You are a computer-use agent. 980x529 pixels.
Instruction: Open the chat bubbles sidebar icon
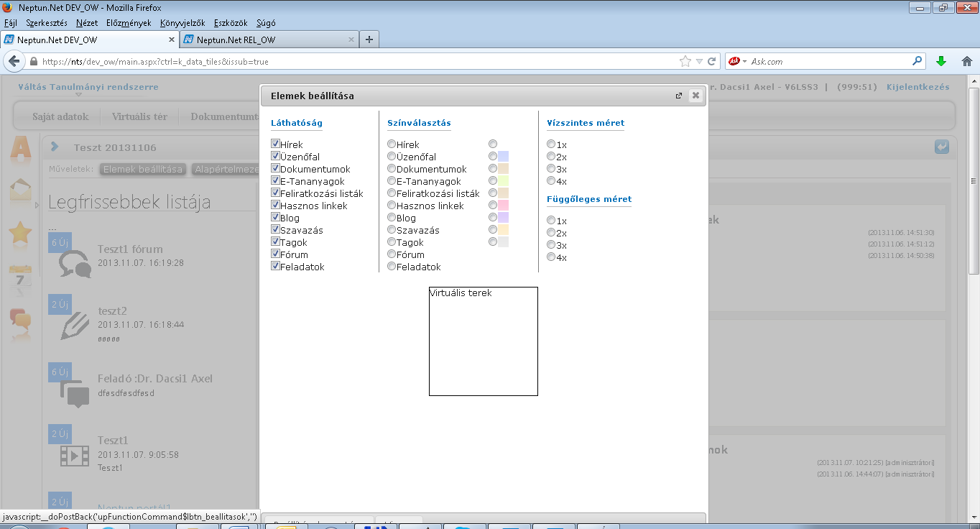point(20,318)
